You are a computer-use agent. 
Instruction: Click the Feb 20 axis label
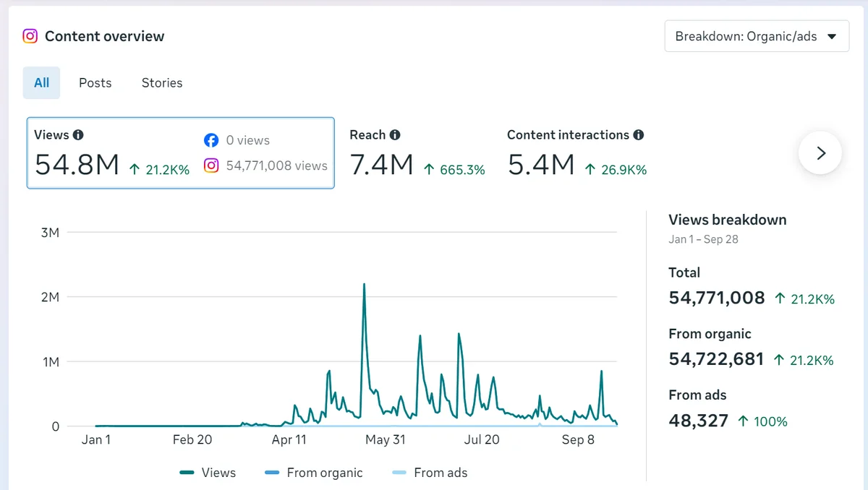click(192, 439)
